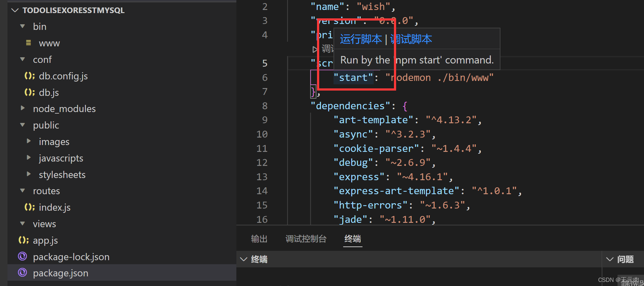Viewport: 644px width, 286px height.
Task: Collapse the public folder arrow
Action: pyautogui.click(x=22, y=125)
